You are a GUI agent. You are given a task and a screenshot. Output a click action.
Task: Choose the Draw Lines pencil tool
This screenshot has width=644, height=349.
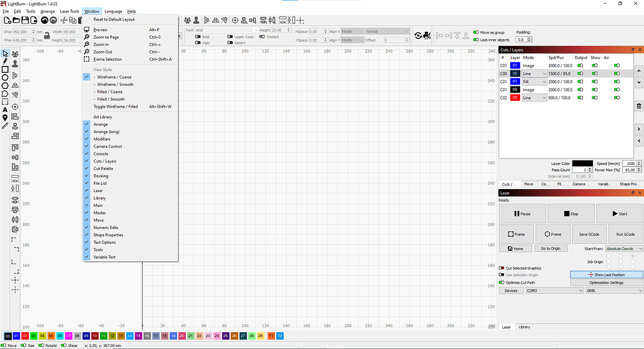(5, 62)
